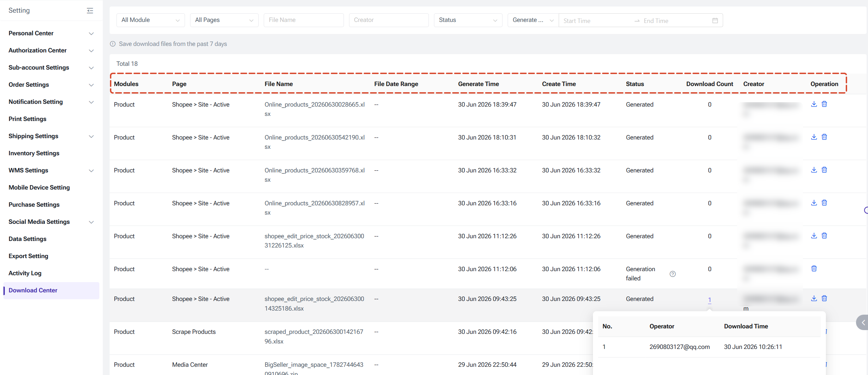Click the download count link 1

pos(709,300)
